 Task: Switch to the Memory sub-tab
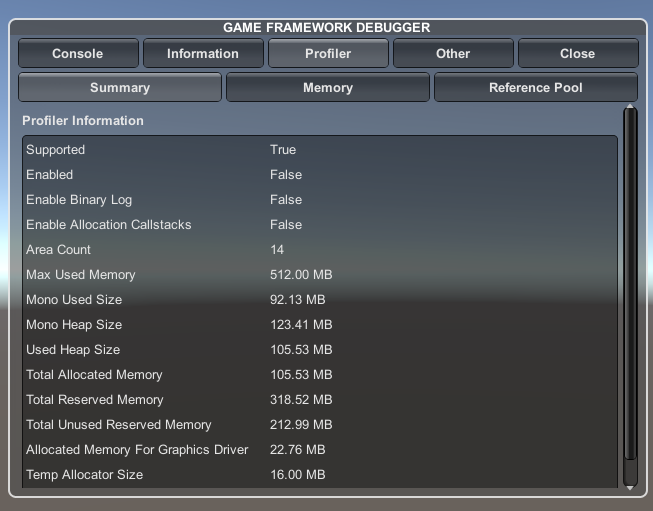328,87
